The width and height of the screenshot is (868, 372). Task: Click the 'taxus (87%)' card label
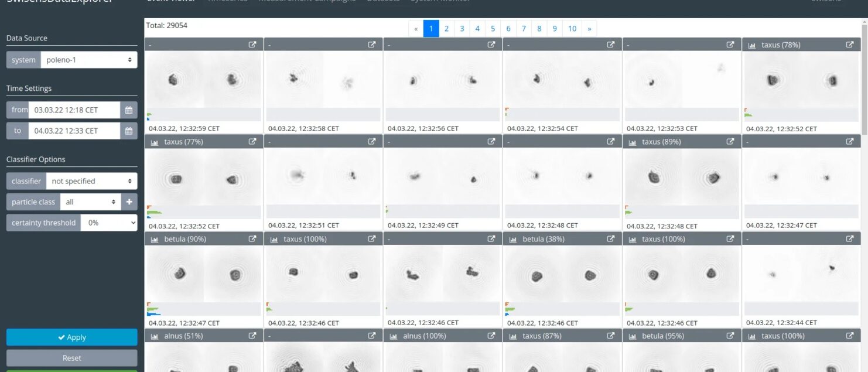[542, 336]
